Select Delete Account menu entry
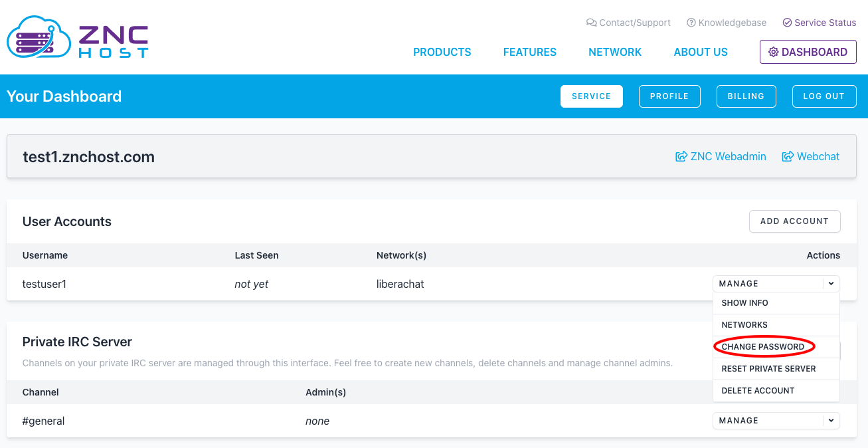 758,391
